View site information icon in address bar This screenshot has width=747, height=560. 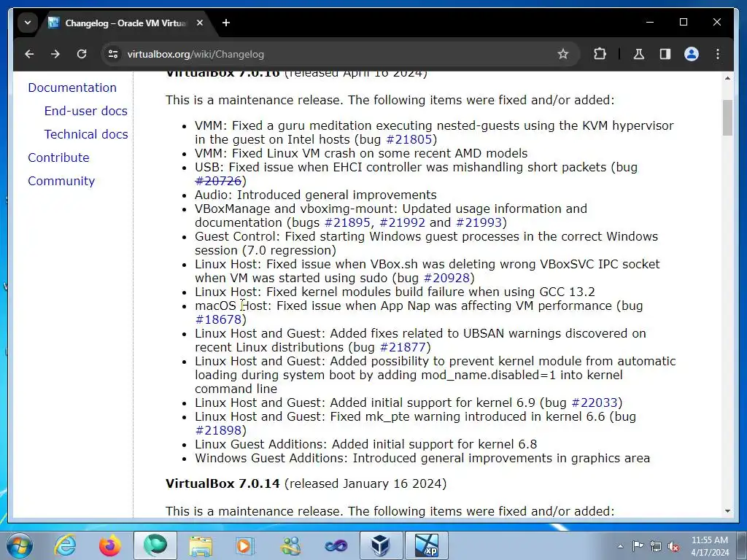113,54
